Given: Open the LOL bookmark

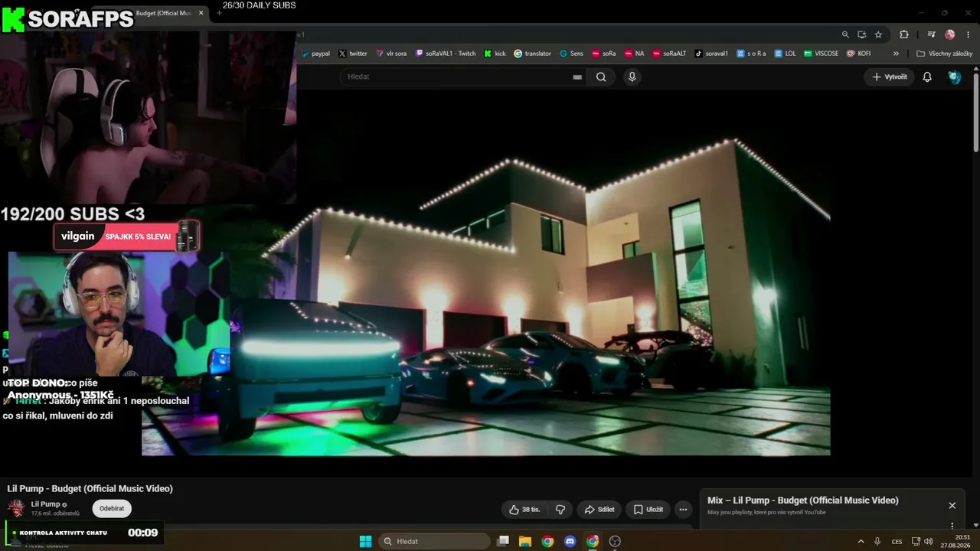Looking at the screenshot, I should [785, 54].
